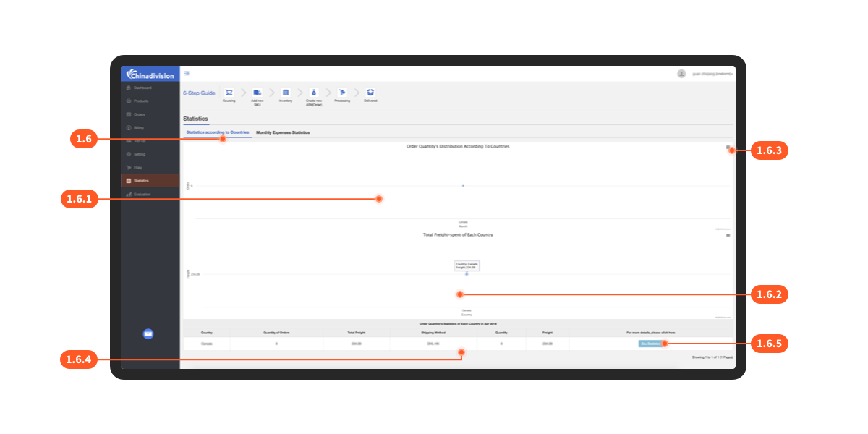
Task: Click the Canada cell in the table
Action: 206,344
